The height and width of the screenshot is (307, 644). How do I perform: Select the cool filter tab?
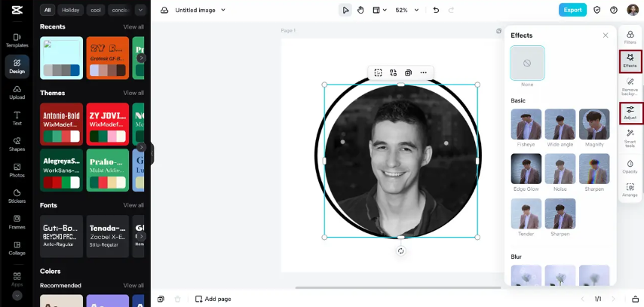coord(96,11)
